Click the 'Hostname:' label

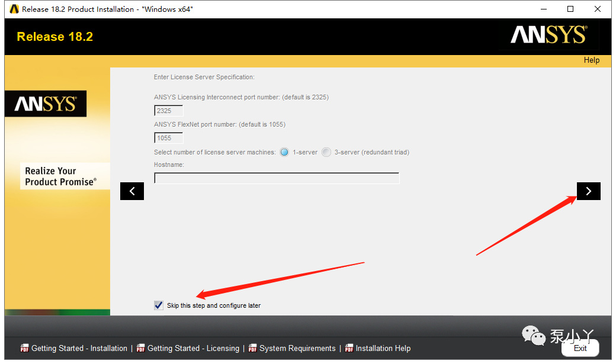(169, 165)
